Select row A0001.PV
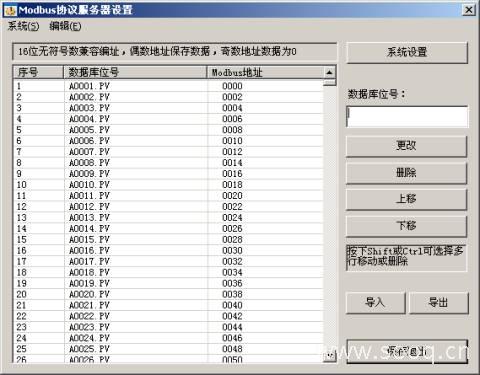The width and height of the screenshot is (480, 375). [168, 86]
